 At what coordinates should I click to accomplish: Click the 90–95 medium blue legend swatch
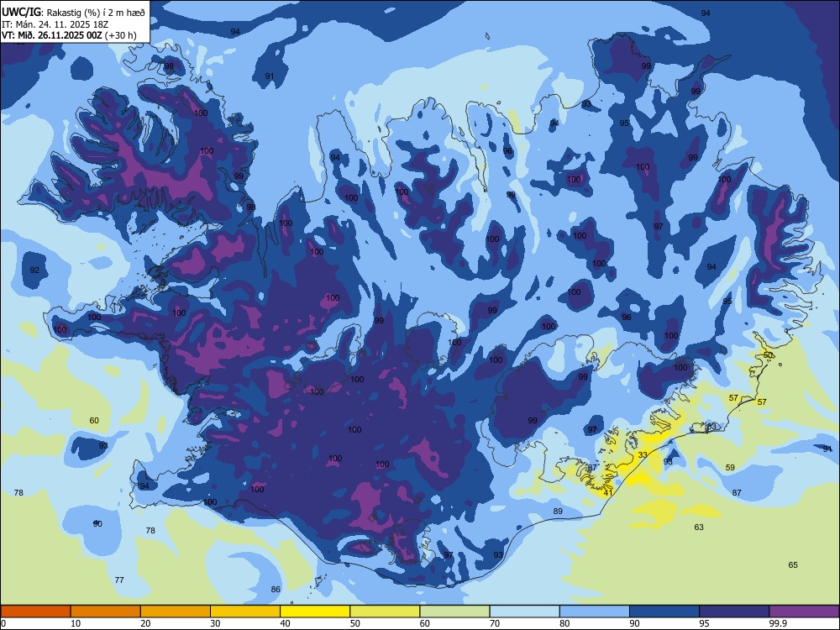point(664,612)
